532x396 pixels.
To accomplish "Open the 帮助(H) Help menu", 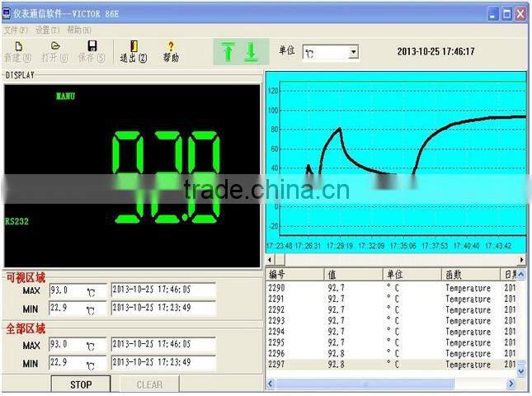I will click(x=79, y=31).
